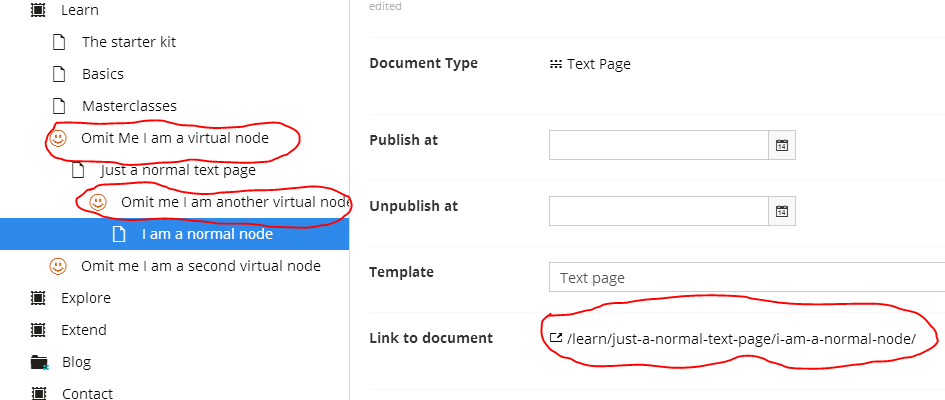945x400 pixels.
Task: Select the Masterclasses tree node
Action: pos(130,106)
